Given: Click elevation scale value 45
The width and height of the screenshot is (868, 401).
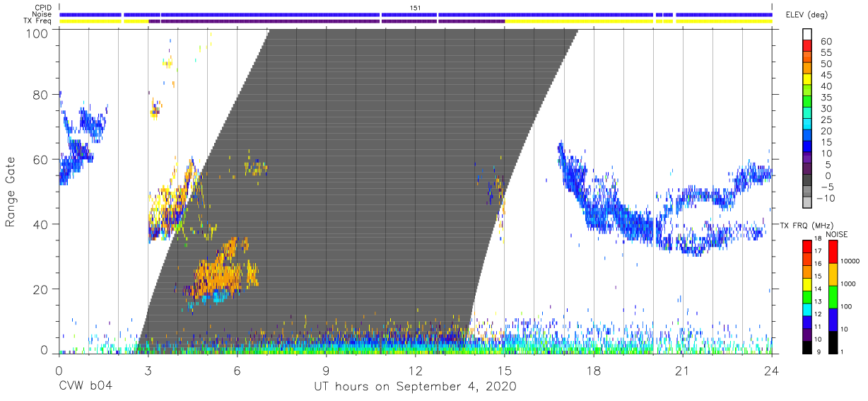Looking at the screenshot, I should pos(826,75).
